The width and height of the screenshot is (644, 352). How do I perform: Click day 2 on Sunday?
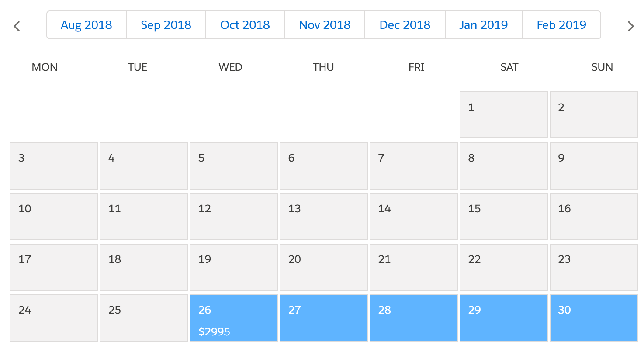coord(594,114)
